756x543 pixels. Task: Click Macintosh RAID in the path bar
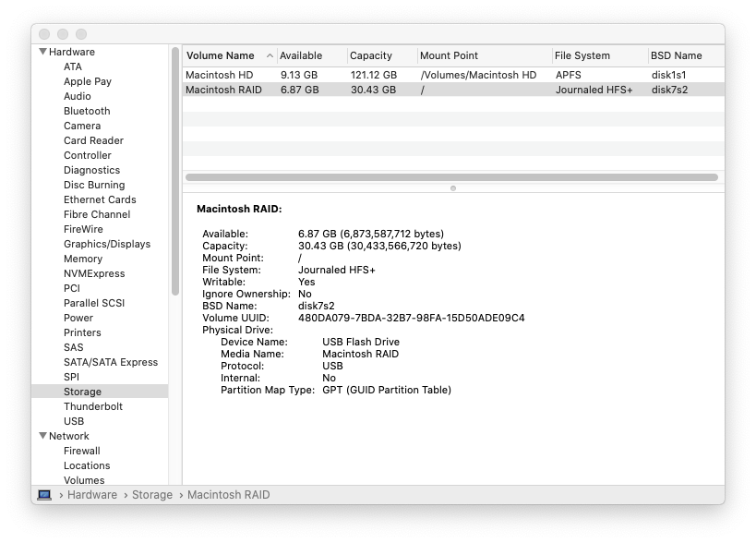(x=229, y=495)
